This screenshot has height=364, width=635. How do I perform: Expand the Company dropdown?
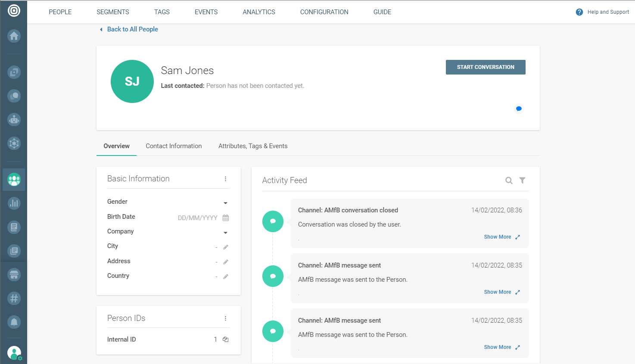225,233
